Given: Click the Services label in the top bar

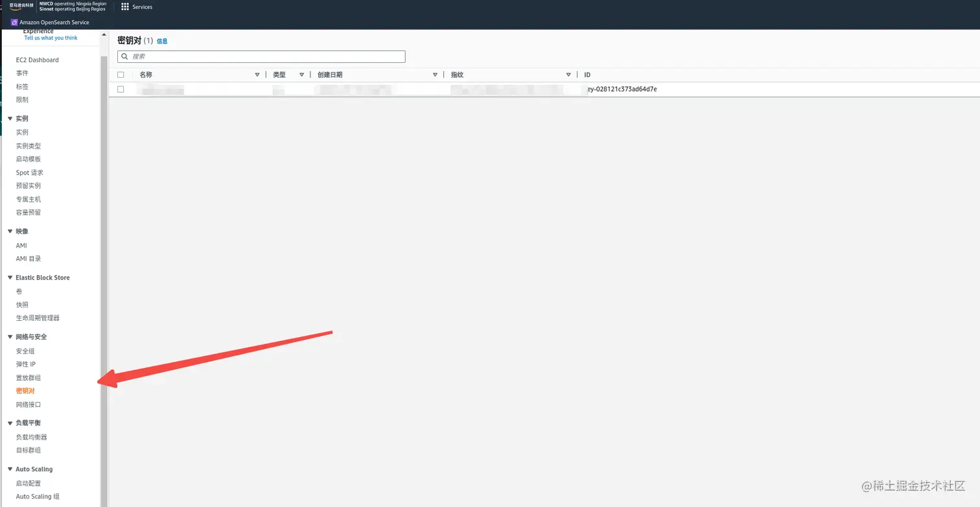Looking at the screenshot, I should 143,6.
